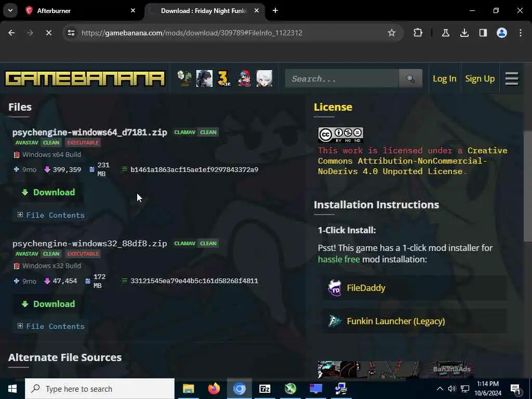Click the AVASTAV CLEAN badge on windows64 file
Image resolution: width=532 pixels, height=399 pixels.
(x=37, y=142)
